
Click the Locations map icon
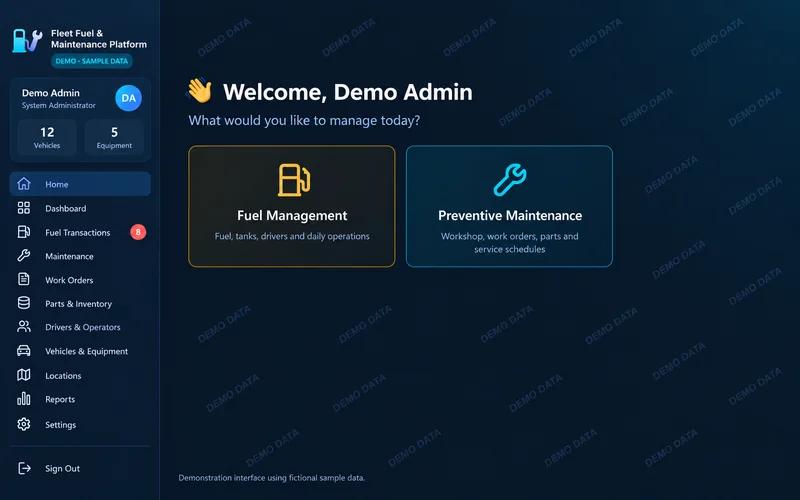pyautogui.click(x=23, y=375)
